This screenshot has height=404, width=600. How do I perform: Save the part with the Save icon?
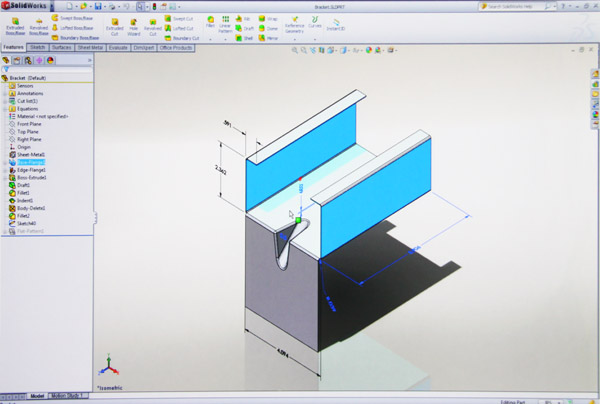(98, 6)
